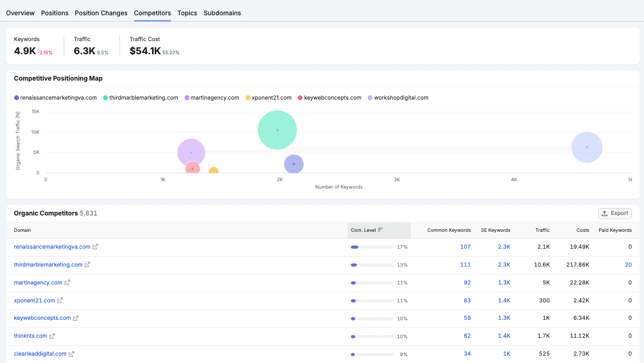This screenshot has height=363, width=644.
Task: Open the Position Changes tab
Action: [101, 13]
